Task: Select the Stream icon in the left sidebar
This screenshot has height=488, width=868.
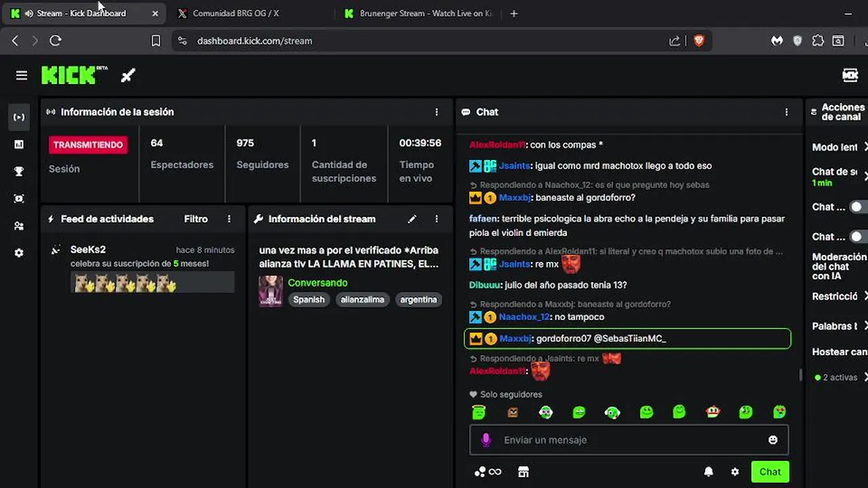Action: (x=19, y=117)
